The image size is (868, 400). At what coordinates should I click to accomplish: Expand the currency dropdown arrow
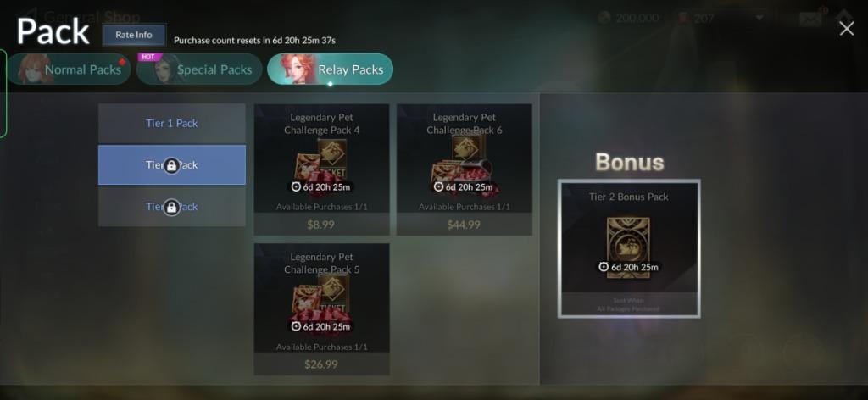759,18
